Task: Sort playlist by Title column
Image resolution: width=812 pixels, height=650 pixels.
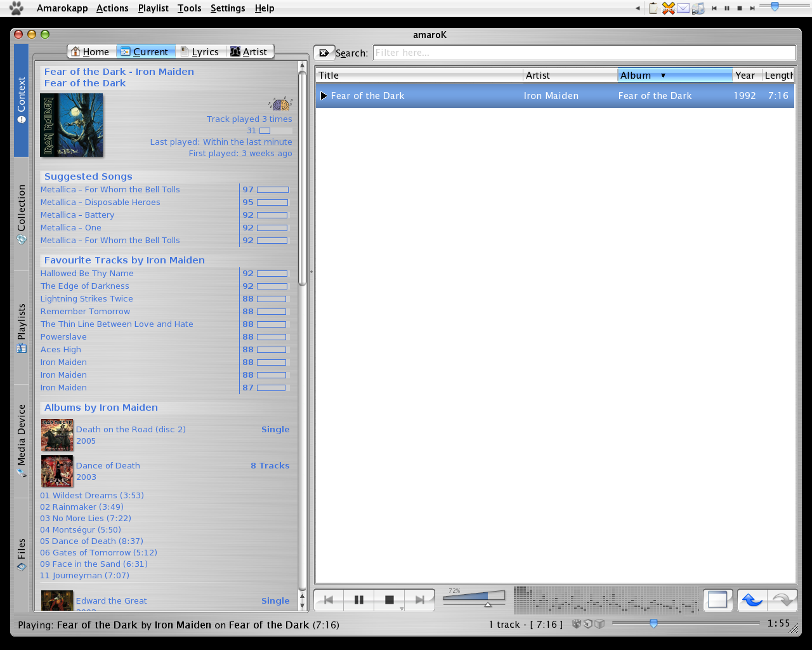Action: click(419, 75)
